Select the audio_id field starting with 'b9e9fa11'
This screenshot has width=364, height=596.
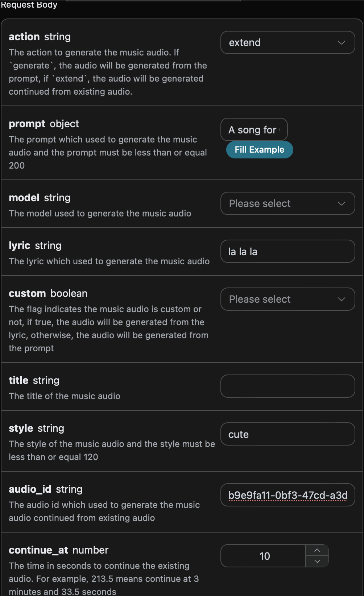click(x=288, y=495)
